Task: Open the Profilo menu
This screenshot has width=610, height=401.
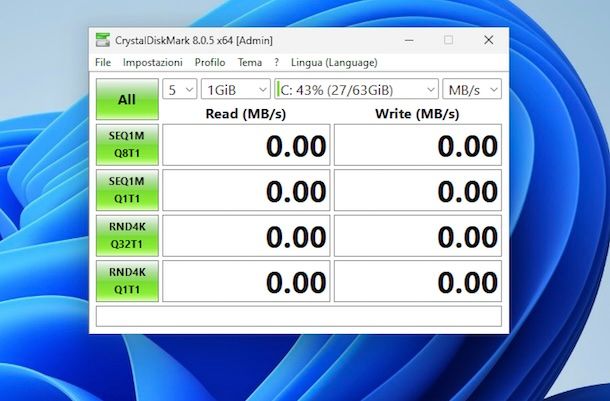Action: (x=210, y=62)
